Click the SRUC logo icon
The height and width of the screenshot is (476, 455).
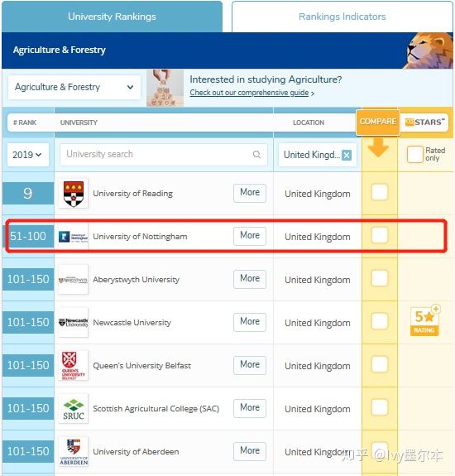(x=74, y=409)
